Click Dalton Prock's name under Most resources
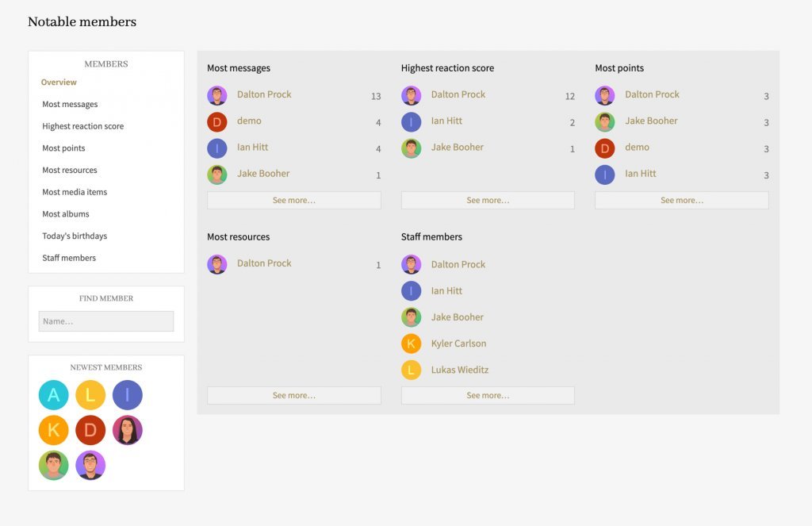The width and height of the screenshot is (812, 526). point(264,263)
